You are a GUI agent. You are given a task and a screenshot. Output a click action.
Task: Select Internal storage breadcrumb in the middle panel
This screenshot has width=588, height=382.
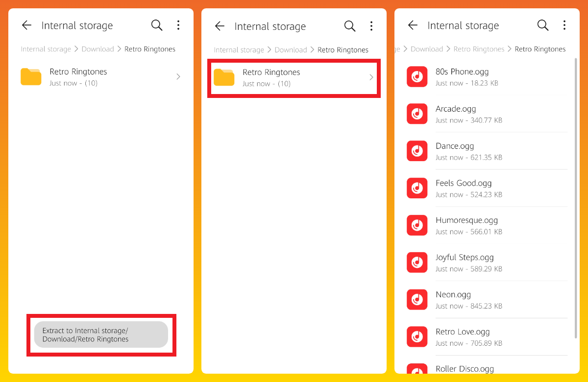(x=239, y=50)
